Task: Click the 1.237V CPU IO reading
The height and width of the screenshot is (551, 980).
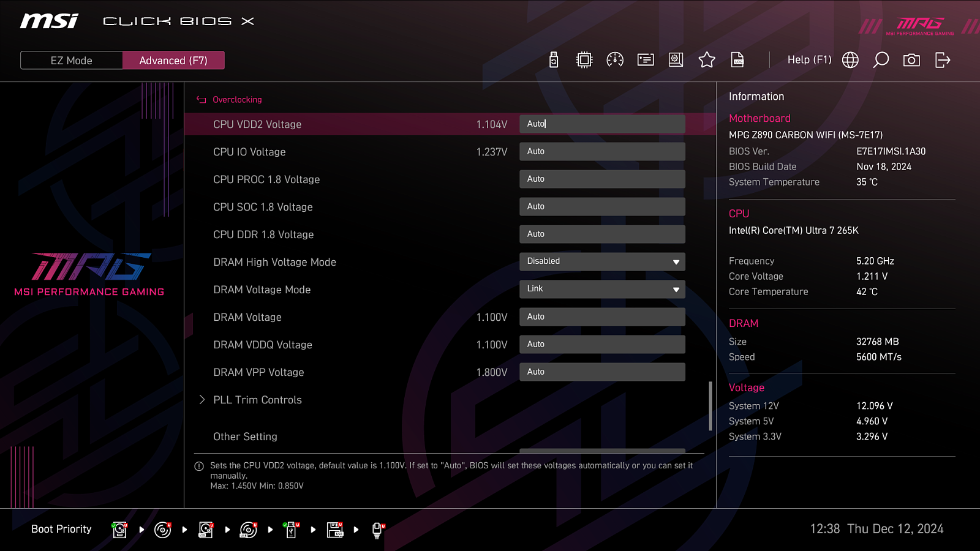Action: click(x=492, y=152)
